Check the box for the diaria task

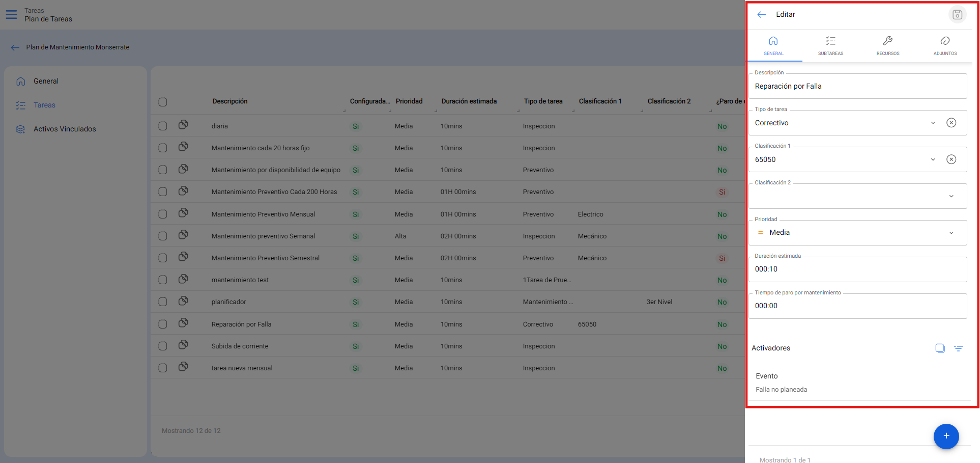tap(163, 126)
